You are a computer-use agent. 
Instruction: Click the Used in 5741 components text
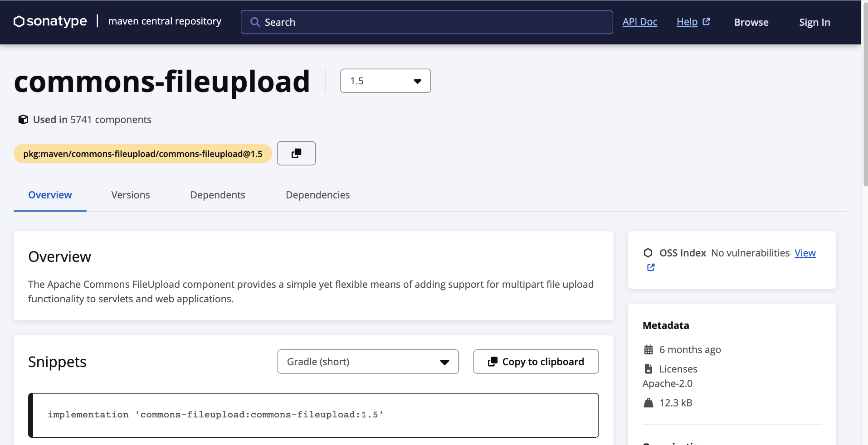pyautogui.click(x=92, y=120)
